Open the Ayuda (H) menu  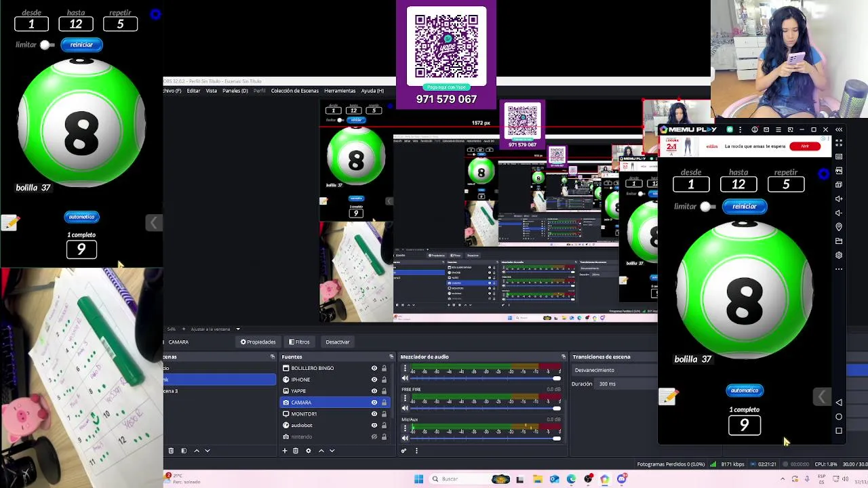(372, 91)
